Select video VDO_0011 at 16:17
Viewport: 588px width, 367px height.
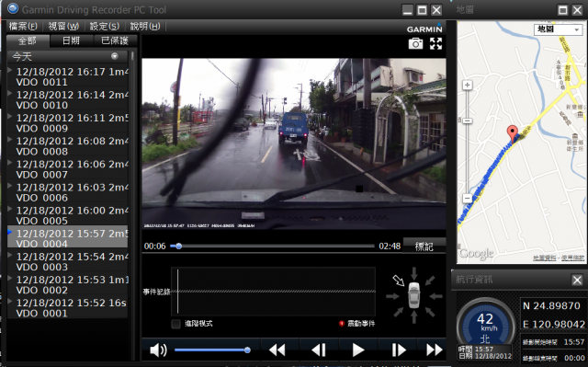coord(67,76)
